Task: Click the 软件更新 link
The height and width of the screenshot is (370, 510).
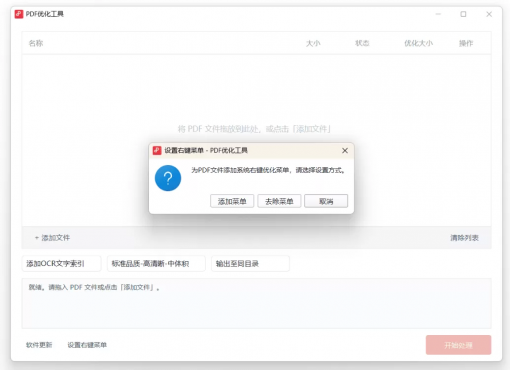Action: click(39, 345)
